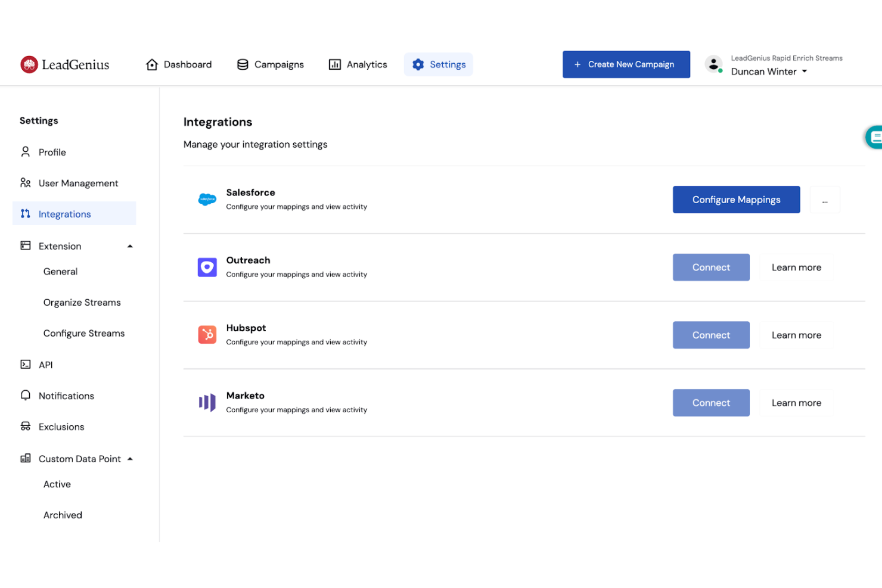Click the Integrations icon in sidebar
This screenshot has height=588, width=882.
25,213
